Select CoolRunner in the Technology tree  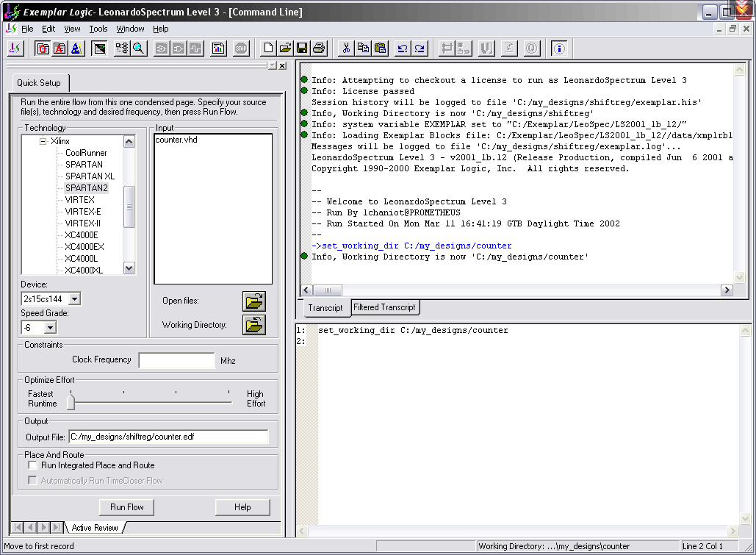[86, 153]
